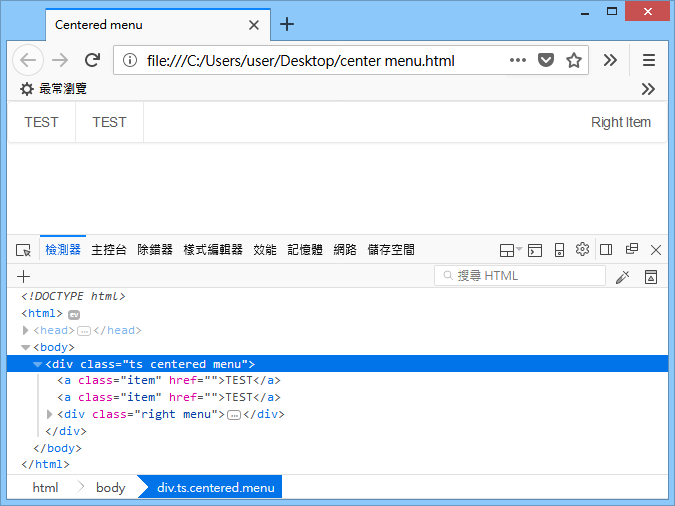Expand the head element in markup tree
The image size is (675, 506).
coord(25,330)
